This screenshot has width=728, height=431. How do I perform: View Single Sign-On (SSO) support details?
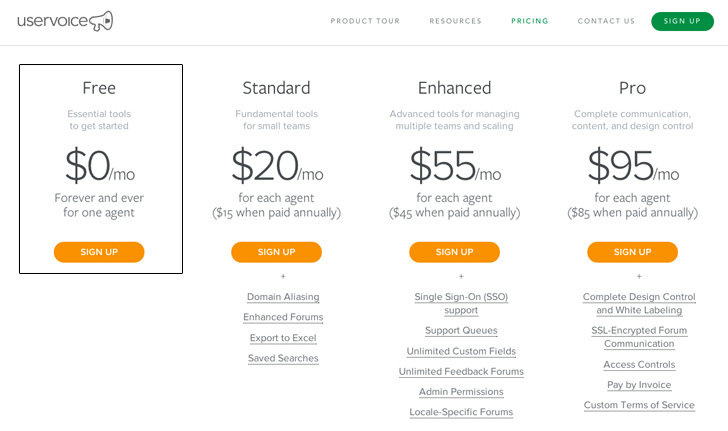pos(461,303)
